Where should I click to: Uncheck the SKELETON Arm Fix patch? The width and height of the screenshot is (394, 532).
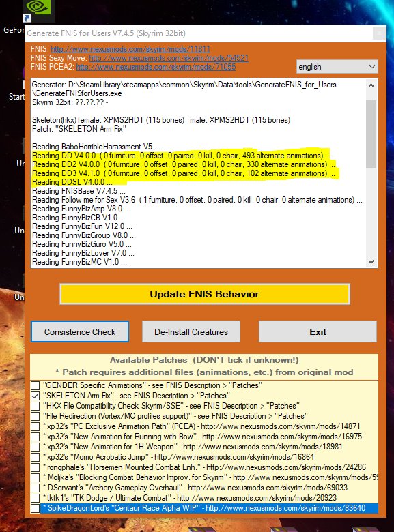(x=36, y=396)
